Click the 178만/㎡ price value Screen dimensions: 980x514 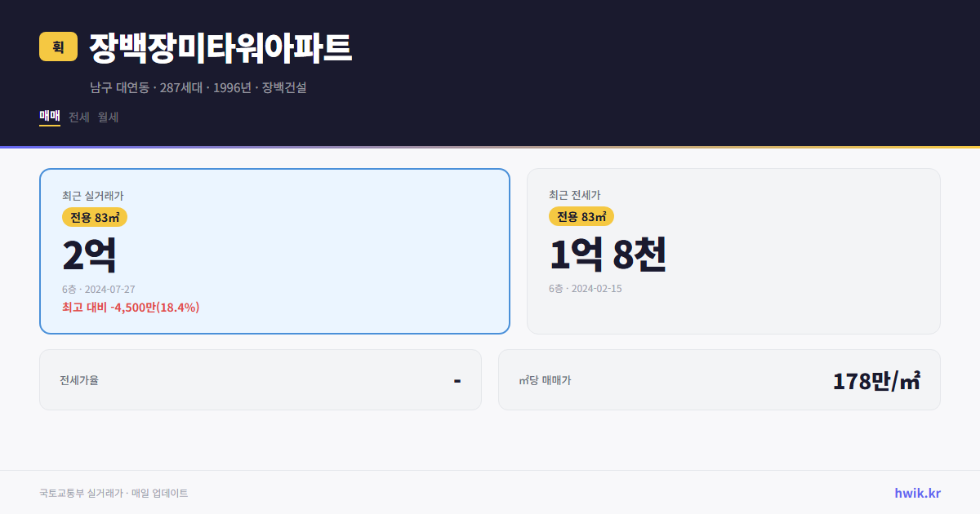(x=876, y=379)
